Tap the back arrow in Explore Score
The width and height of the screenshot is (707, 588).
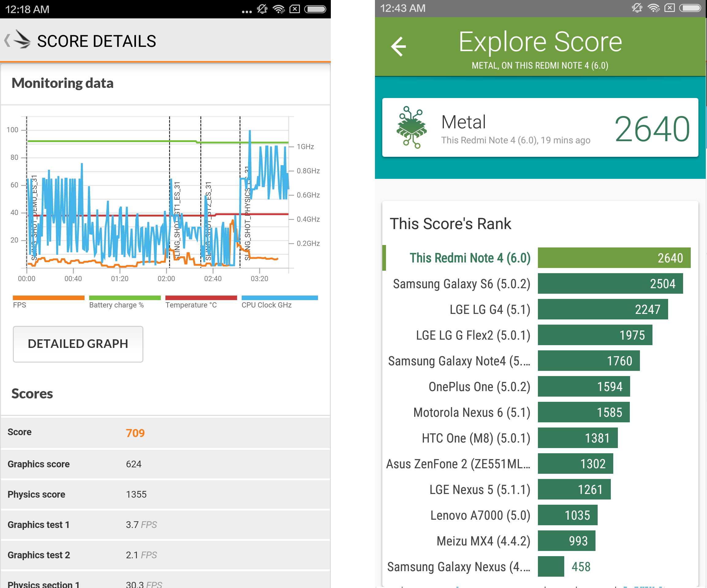pos(398,47)
